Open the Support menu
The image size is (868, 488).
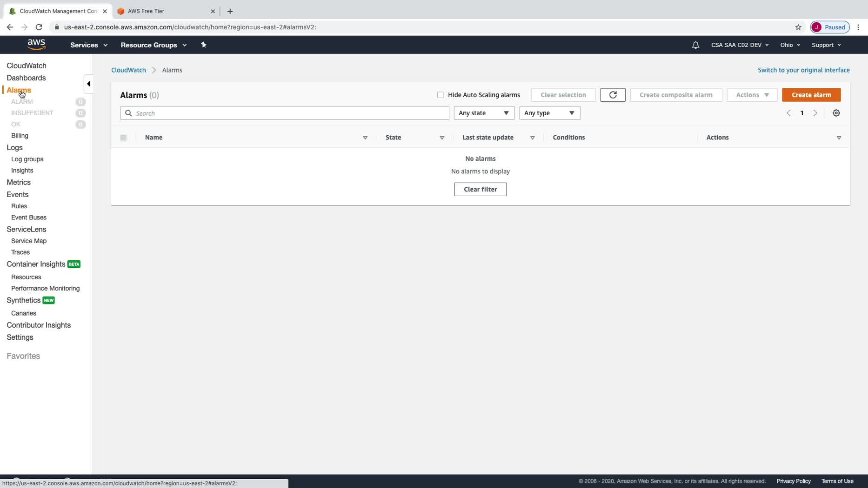(826, 45)
